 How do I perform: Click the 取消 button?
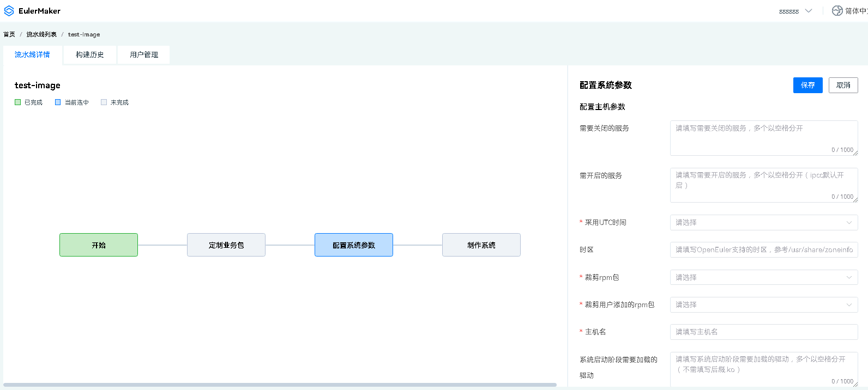click(843, 85)
